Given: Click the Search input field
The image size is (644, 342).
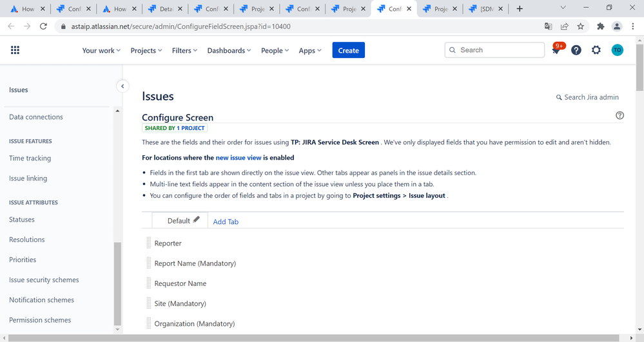Looking at the screenshot, I should [x=494, y=50].
